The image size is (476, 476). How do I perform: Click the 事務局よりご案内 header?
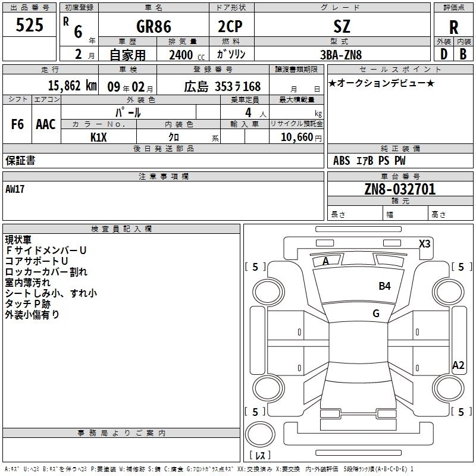(121, 433)
